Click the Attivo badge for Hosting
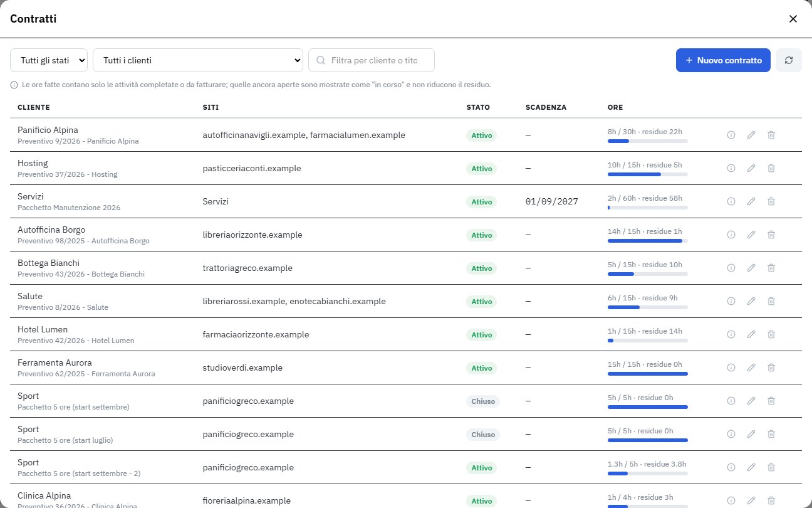This screenshot has height=508, width=812. [482, 169]
